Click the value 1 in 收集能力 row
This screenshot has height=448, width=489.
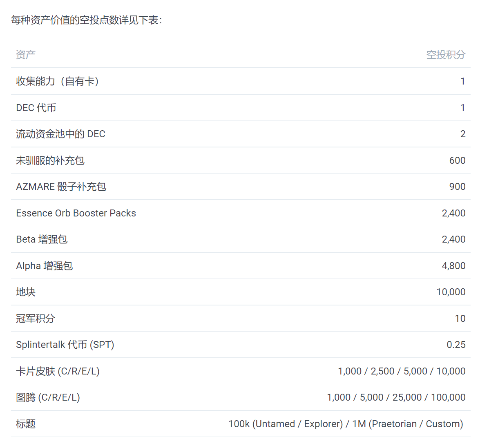(x=463, y=81)
